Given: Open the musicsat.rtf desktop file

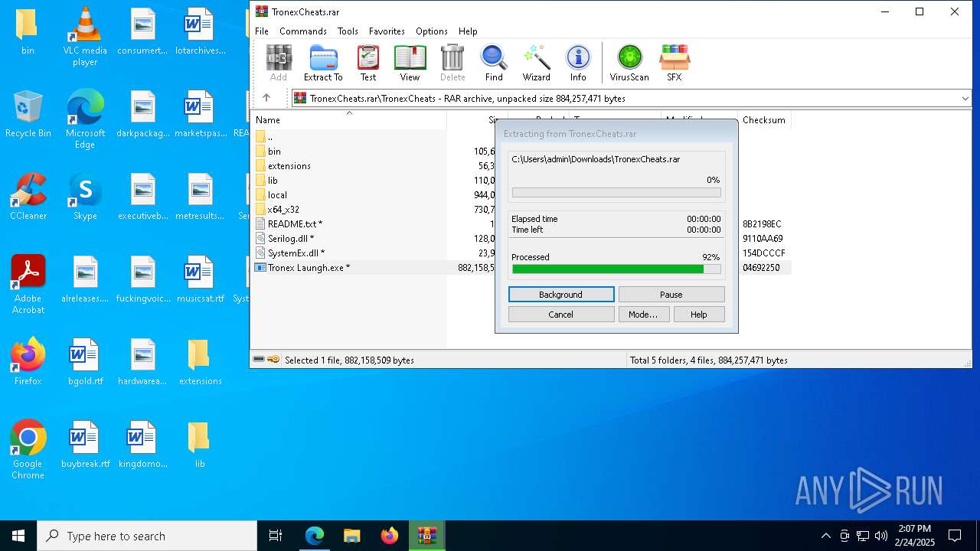Looking at the screenshot, I should tap(200, 279).
